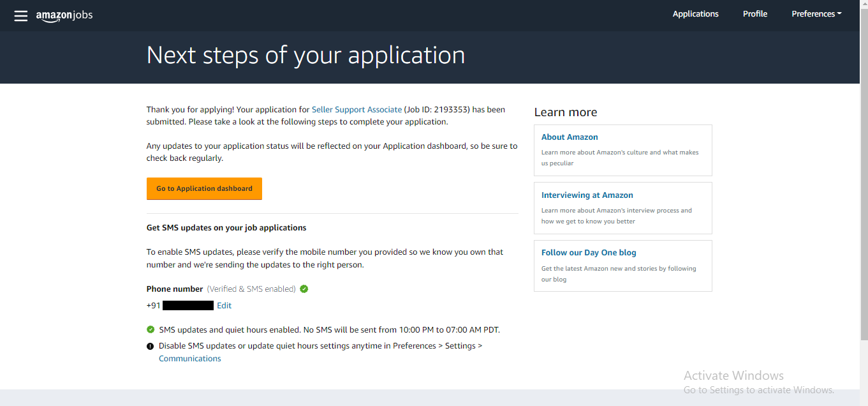Click 'Learn more about Amazon's interview process' description
This screenshot has width=868, height=406.
pyautogui.click(x=617, y=216)
